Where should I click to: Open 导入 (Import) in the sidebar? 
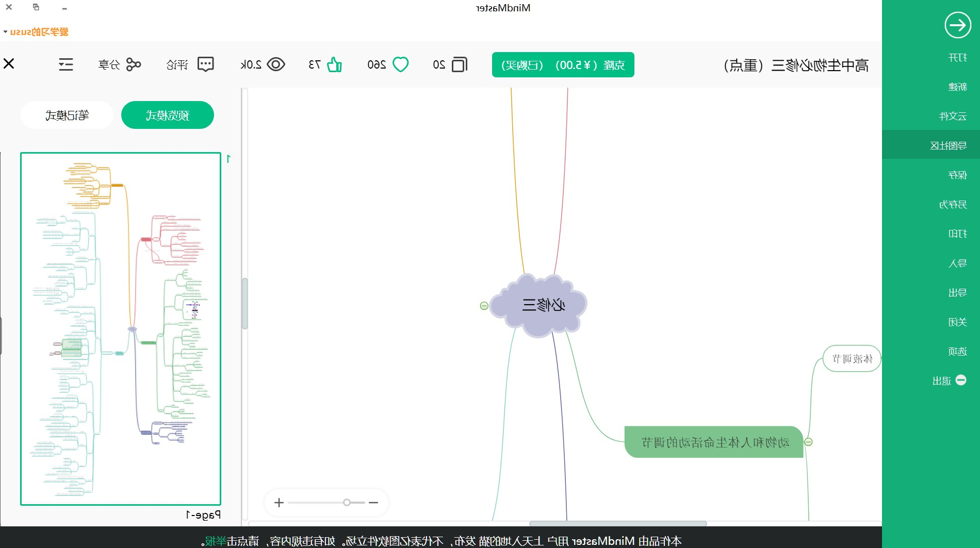[957, 263]
